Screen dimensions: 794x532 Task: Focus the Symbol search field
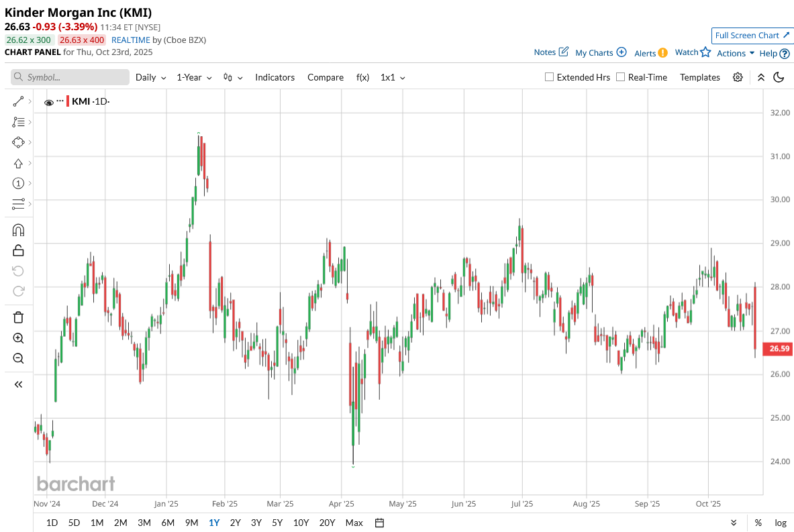pos(70,77)
